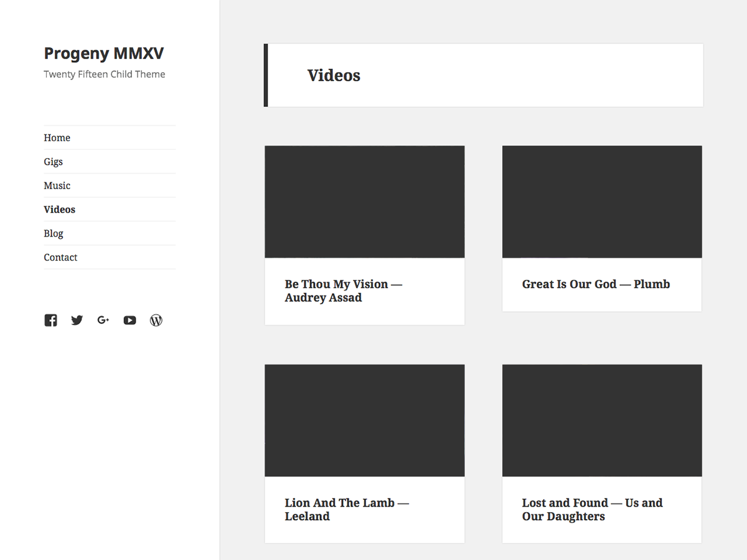Image resolution: width=747 pixels, height=560 pixels.
Task: Click the Progeny MMXV site title
Action: (x=103, y=54)
